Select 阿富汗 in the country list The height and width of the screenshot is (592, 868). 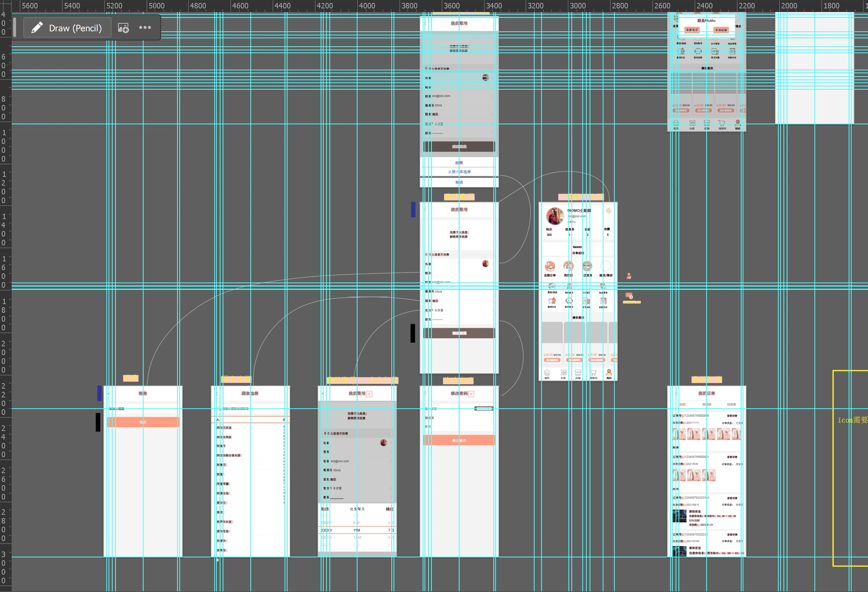pyautogui.click(x=221, y=446)
